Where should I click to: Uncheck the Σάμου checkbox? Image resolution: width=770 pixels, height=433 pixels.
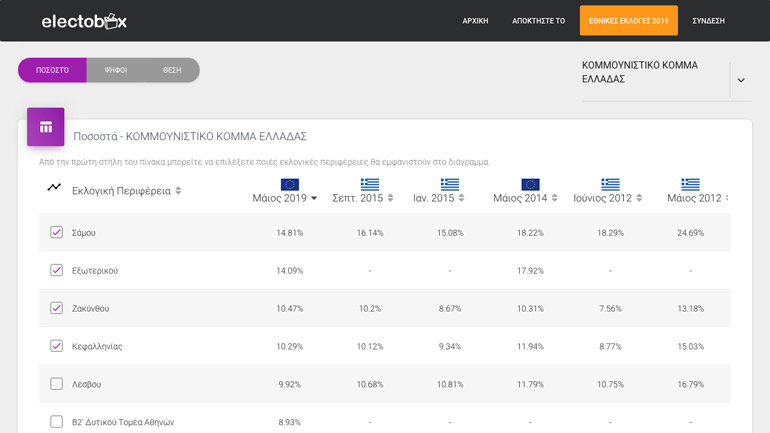click(56, 232)
